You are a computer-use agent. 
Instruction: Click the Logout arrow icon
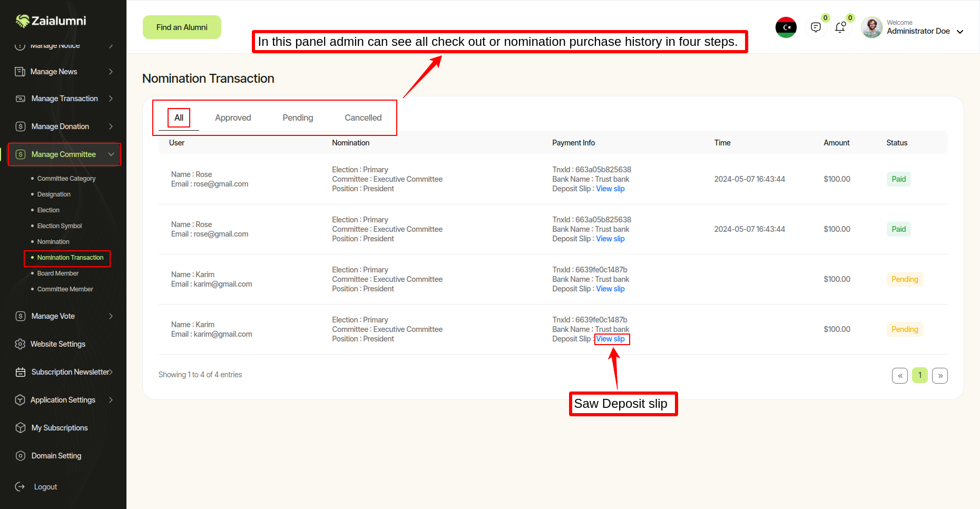(20, 487)
